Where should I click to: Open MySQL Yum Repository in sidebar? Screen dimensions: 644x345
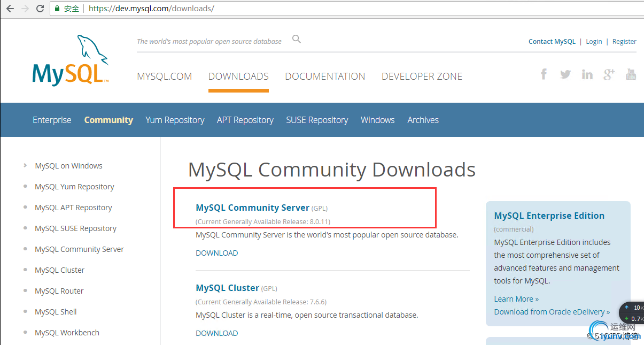click(74, 187)
